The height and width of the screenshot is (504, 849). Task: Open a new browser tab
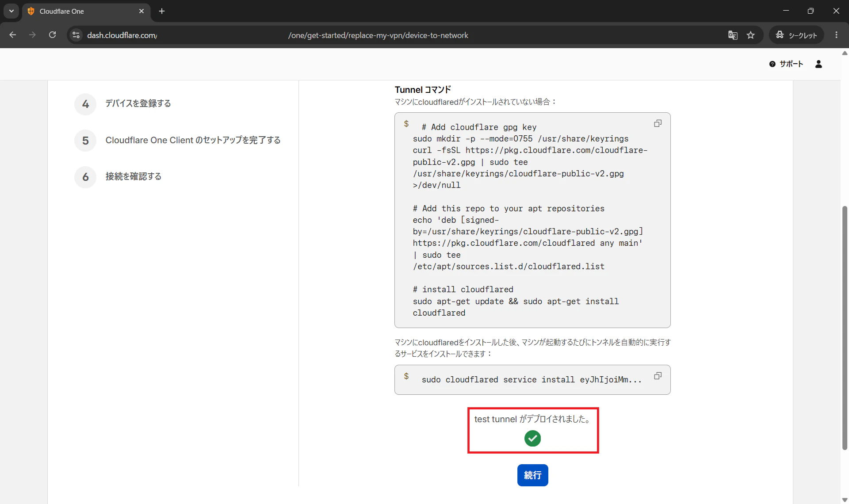[162, 11]
